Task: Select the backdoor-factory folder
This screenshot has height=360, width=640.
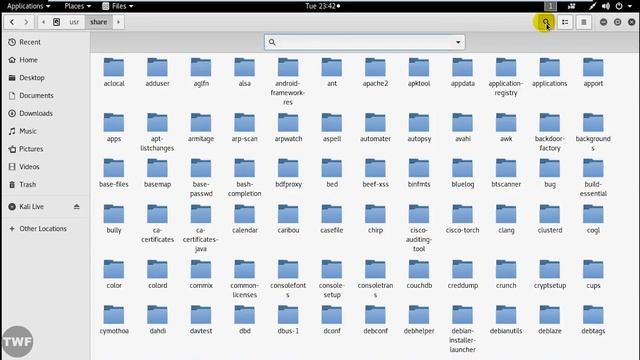Action: coord(549,132)
